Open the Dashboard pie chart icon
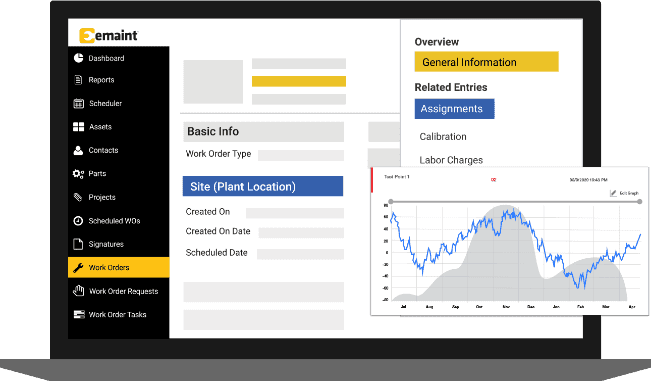 coord(78,58)
